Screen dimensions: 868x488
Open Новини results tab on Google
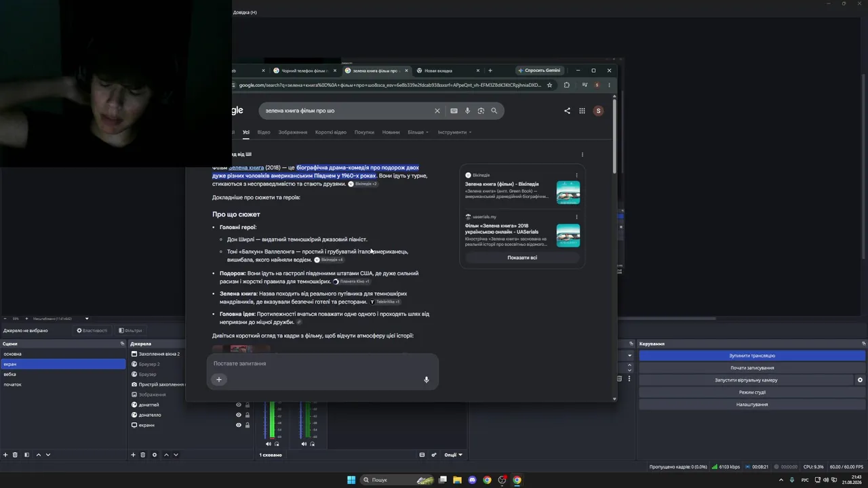pyautogui.click(x=391, y=132)
